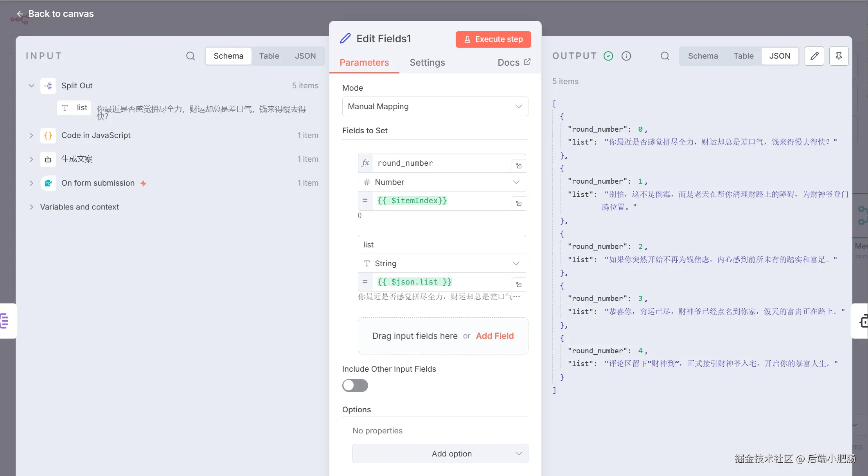Open the Settings tab
The height and width of the screenshot is (476, 868).
(x=427, y=63)
